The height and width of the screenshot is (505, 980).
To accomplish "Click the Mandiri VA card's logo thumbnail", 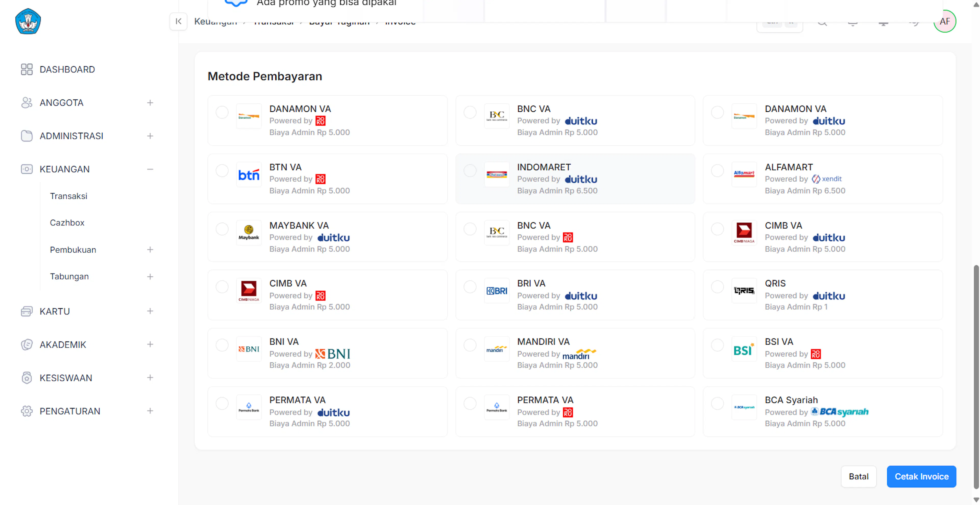I will pyautogui.click(x=496, y=349).
